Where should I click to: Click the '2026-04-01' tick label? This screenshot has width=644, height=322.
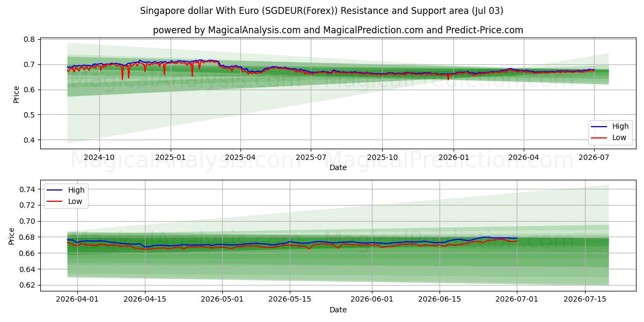click(77, 299)
